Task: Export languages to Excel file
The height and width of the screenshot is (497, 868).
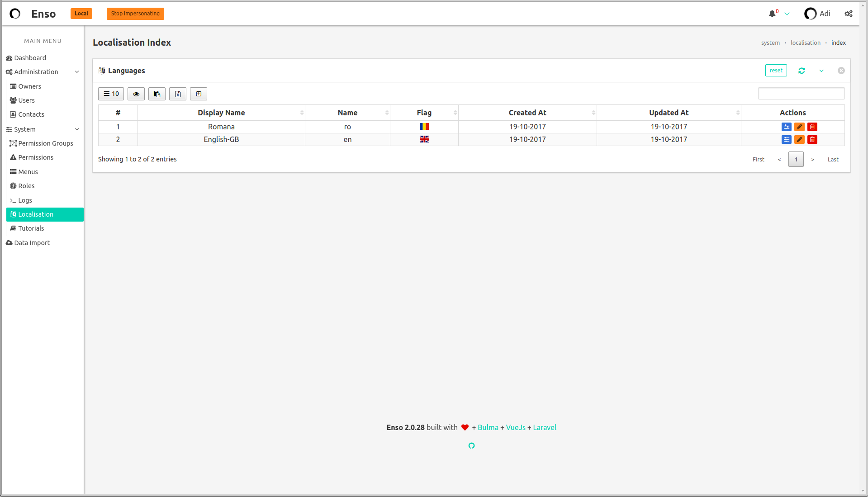Action: coord(177,94)
